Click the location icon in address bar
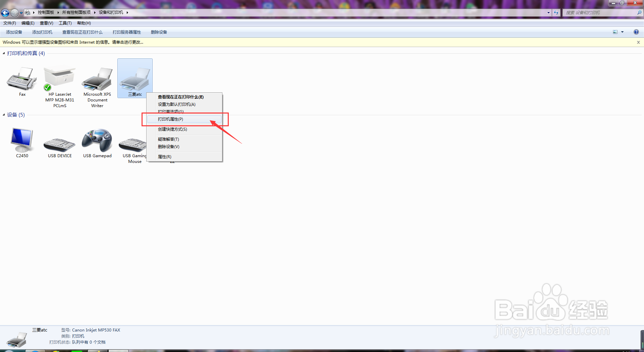Image resolution: width=644 pixels, height=352 pixels. 28,12
